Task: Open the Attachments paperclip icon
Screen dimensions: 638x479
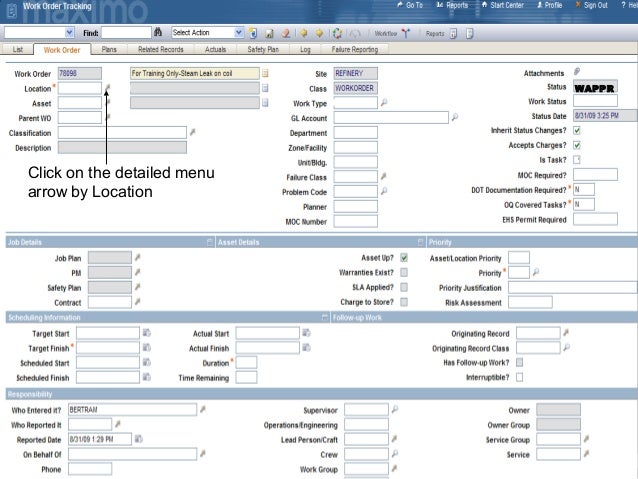Action: point(577,73)
